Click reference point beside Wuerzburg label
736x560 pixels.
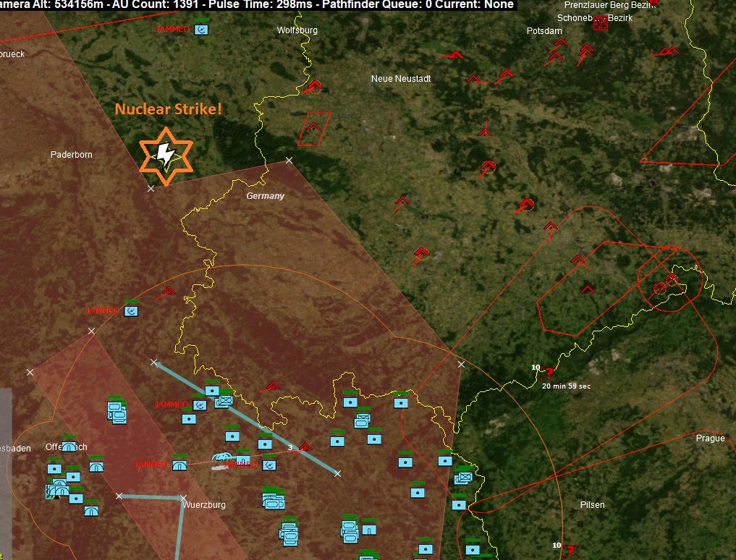click(x=183, y=498)
